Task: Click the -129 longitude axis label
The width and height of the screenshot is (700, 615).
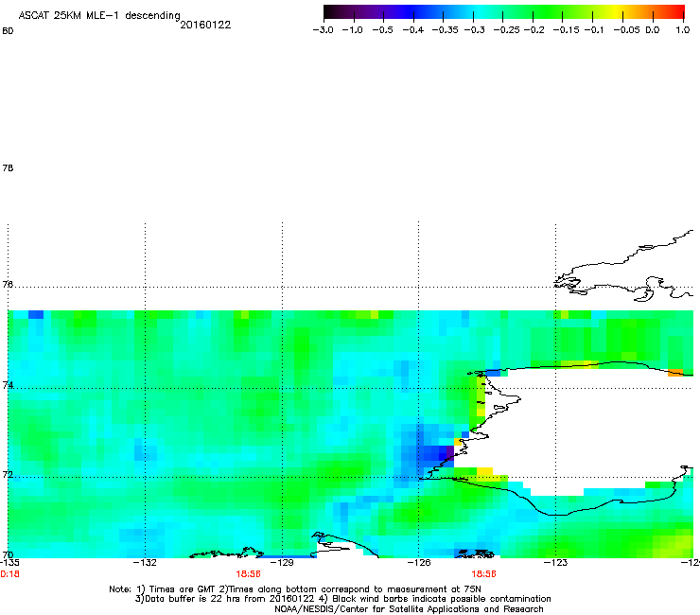Action: pos(282,562)
